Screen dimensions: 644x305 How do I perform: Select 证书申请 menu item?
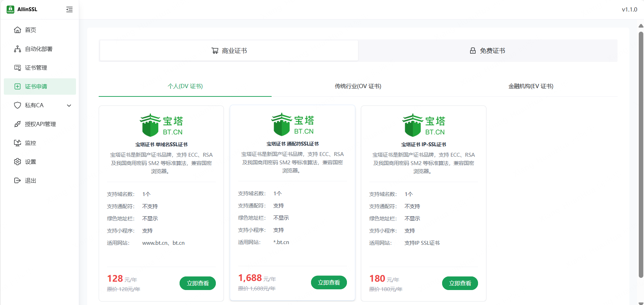click(40, 86)
